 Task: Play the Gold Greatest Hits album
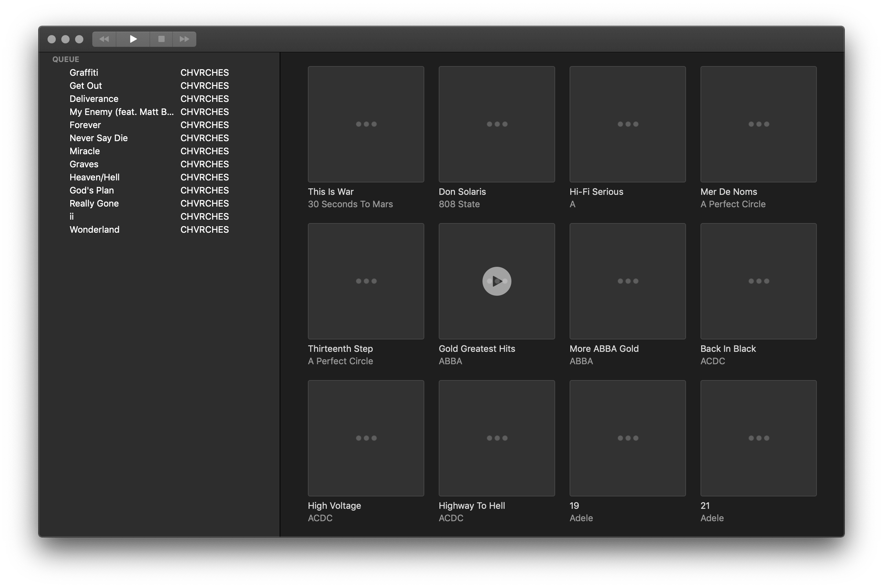pyautogui.click(x=496, y=281)
